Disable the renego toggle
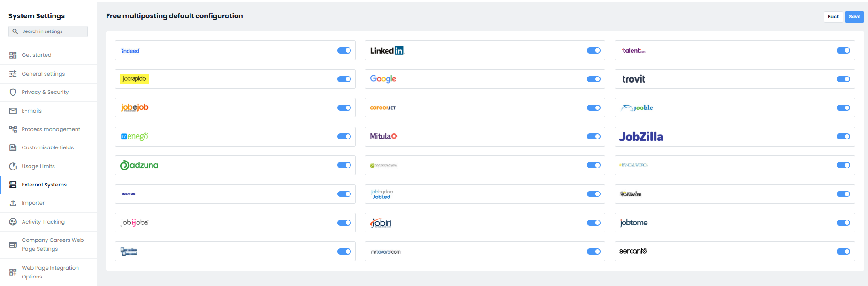This screenshot has width=868, height=286. [x=344, y=137]
